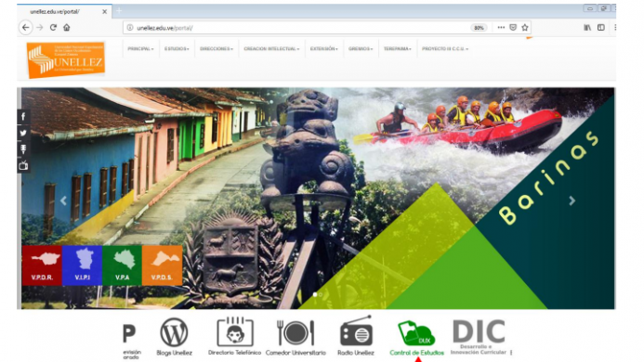This screenshot has height=362, width=644.
Task: Open the GREMIOS menu item
Action: point(361,49)
